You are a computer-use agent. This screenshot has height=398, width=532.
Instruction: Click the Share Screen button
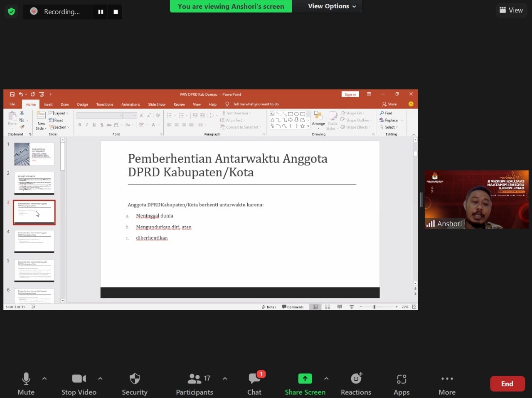point(305,384)
